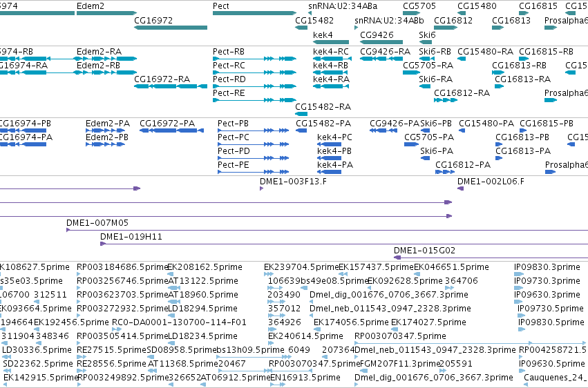The width and height of the screenshot is (588, 388).
Task: Select the EK174027.5prime EST
Action: point(393,329)
